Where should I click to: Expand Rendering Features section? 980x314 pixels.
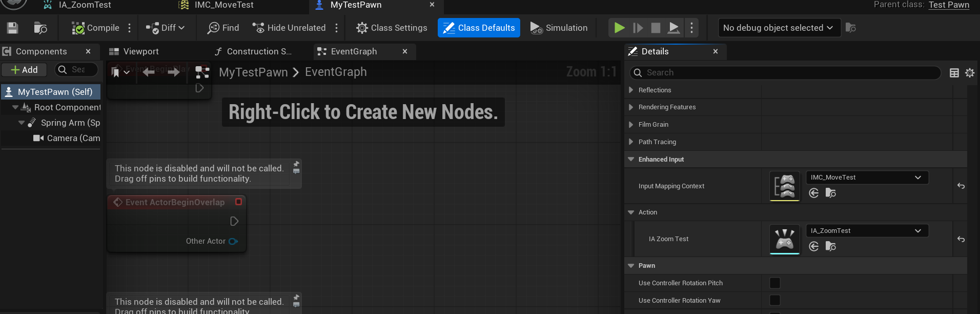(x=631, y=107)
